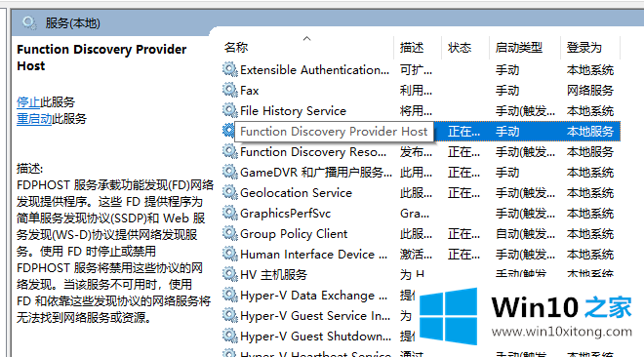Screen dimensions: 644x357
Task: Select the HV 主机服务 name
Action: point(273,274)
